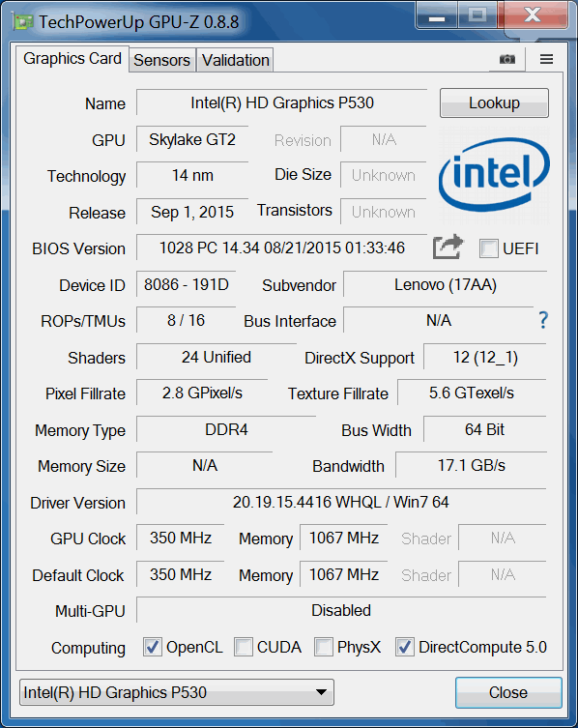The width and height of the screenshot is (578, 728).
Task: Select the Graphics Card tab
Action: click(72, 59)
